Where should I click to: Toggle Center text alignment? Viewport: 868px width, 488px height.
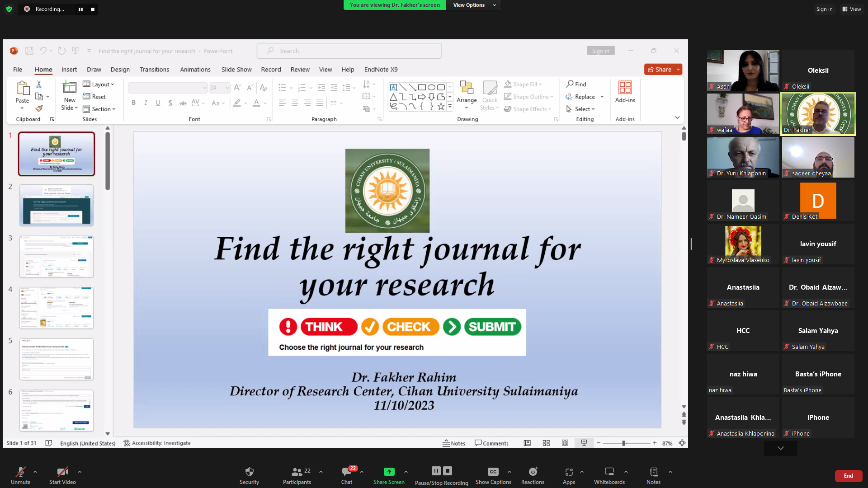click(295, 103)
